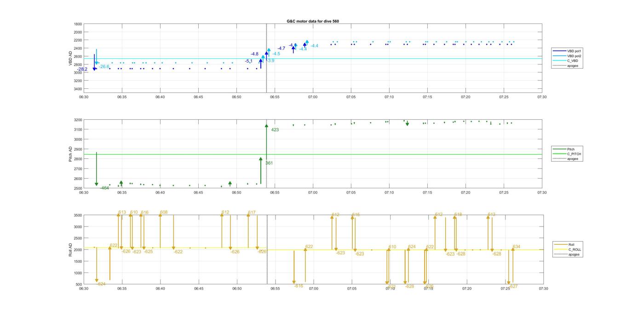Image resolution: width=644 pixels, height=319 pixels.
Task: Click the -26.6 data label
Action: [x=104, y=67]
